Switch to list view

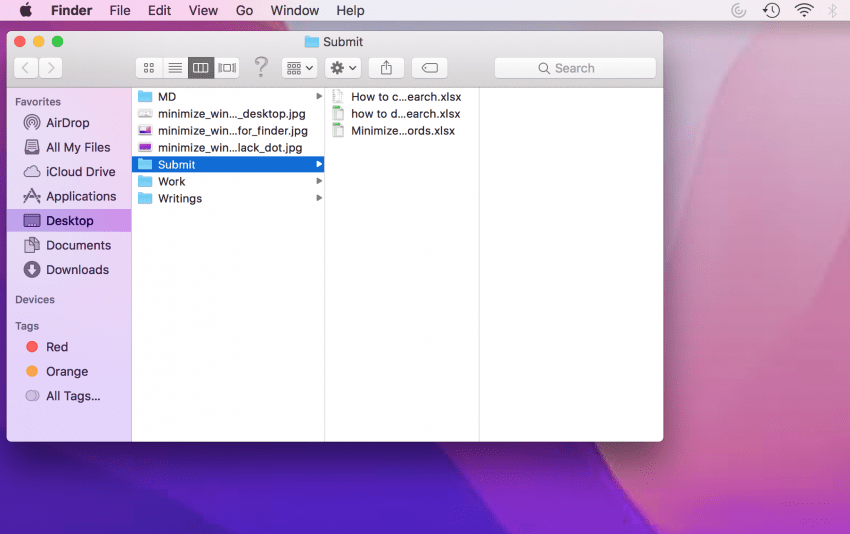pyautogui.click(x=175, y=68)
